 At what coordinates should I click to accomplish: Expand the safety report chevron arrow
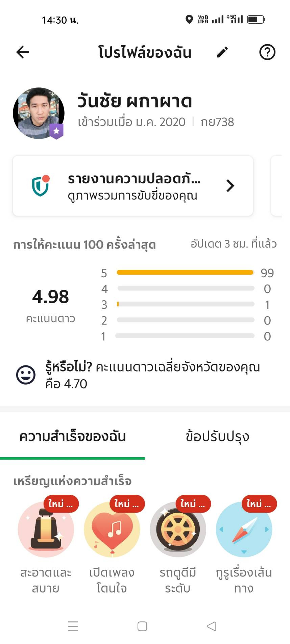230,186
